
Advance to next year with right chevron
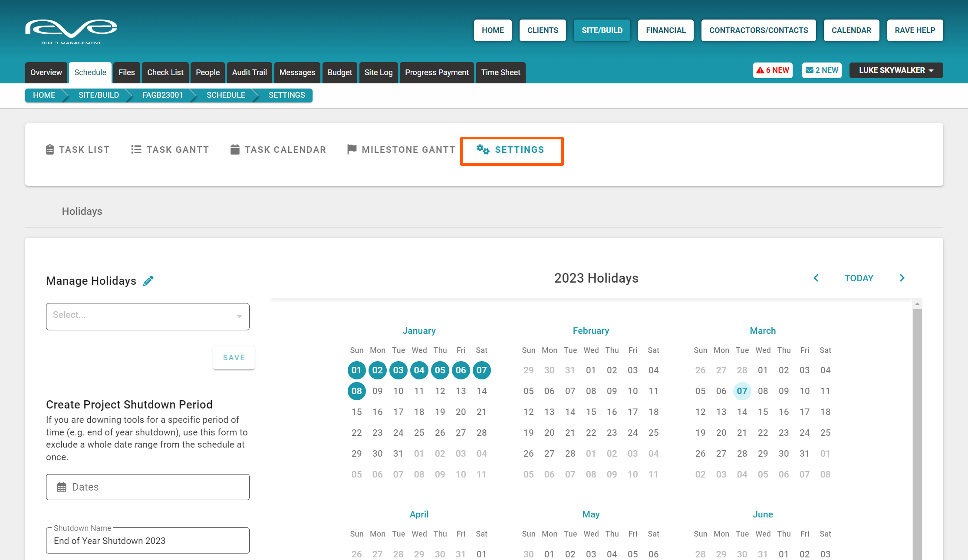tap(902, 278)
